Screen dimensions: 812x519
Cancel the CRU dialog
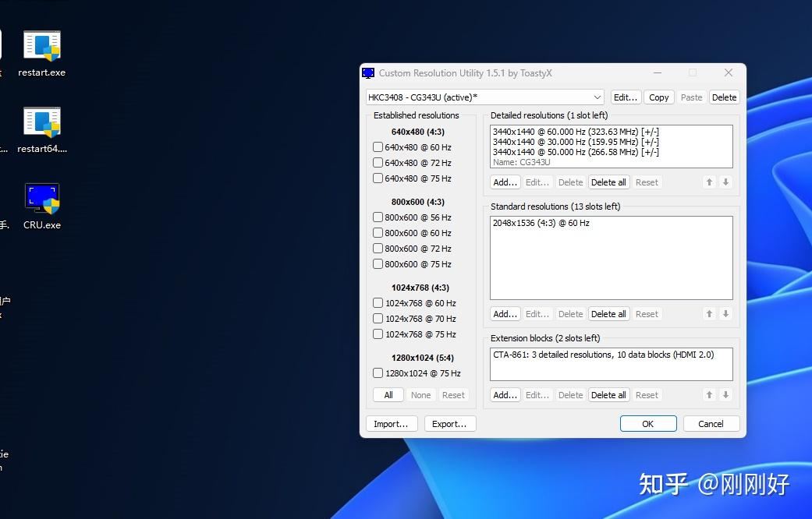coord(711,424)
